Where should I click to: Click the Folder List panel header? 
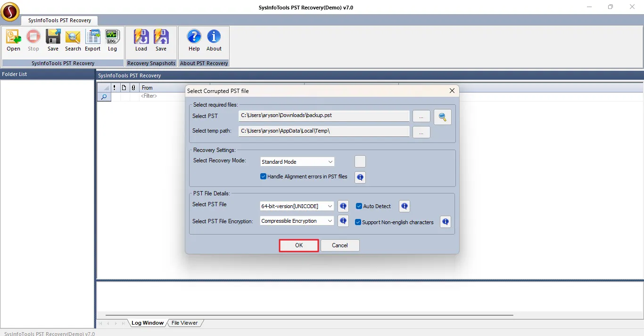[x=47, y=75]
